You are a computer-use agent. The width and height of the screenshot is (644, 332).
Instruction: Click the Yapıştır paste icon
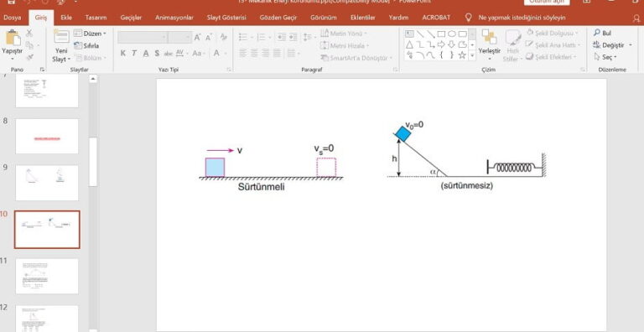click(x=13, y=38)
